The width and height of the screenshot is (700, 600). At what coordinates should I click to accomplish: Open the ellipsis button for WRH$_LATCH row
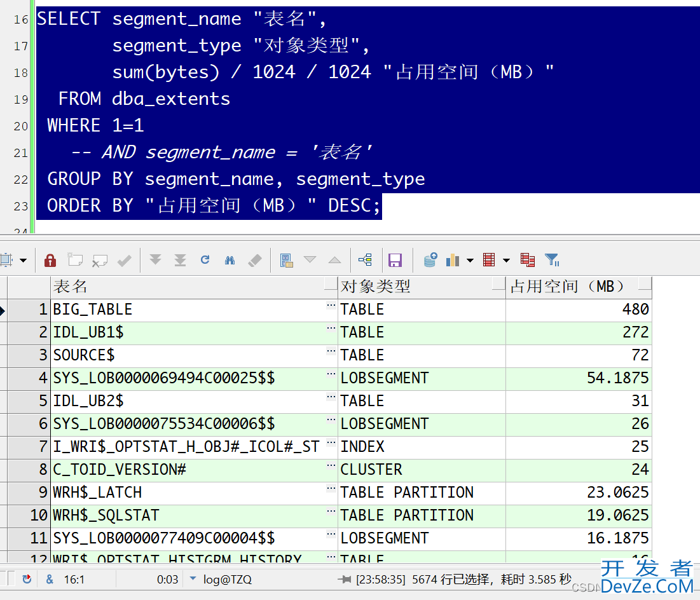pyautogui.click(x=331, y=488)
